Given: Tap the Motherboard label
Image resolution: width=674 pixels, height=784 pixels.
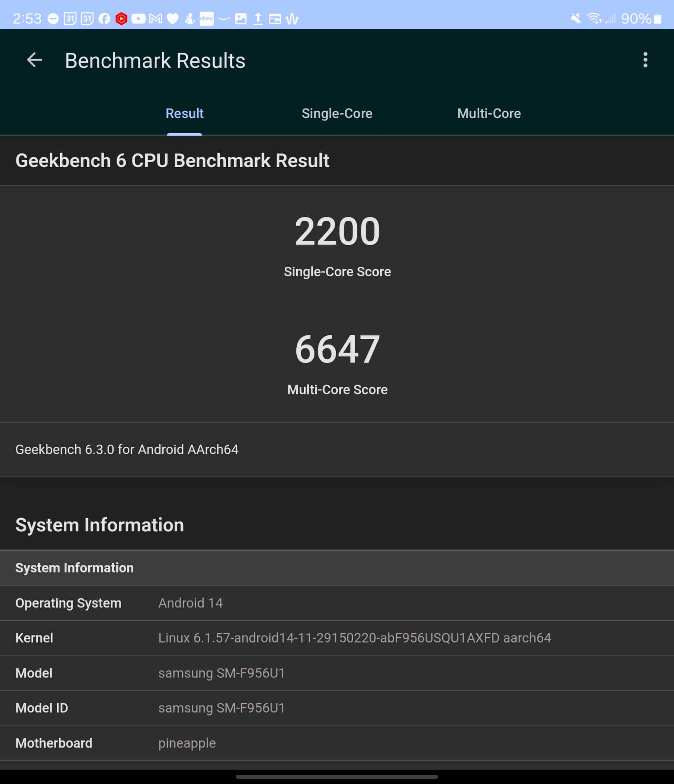Looking at the screenshot, I should pos(54,743).
